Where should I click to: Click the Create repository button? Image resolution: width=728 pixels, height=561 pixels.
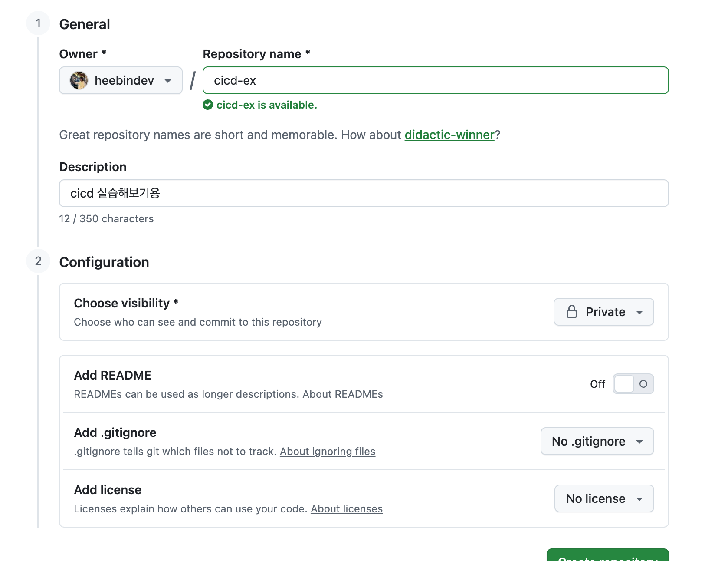click(607, 555)
